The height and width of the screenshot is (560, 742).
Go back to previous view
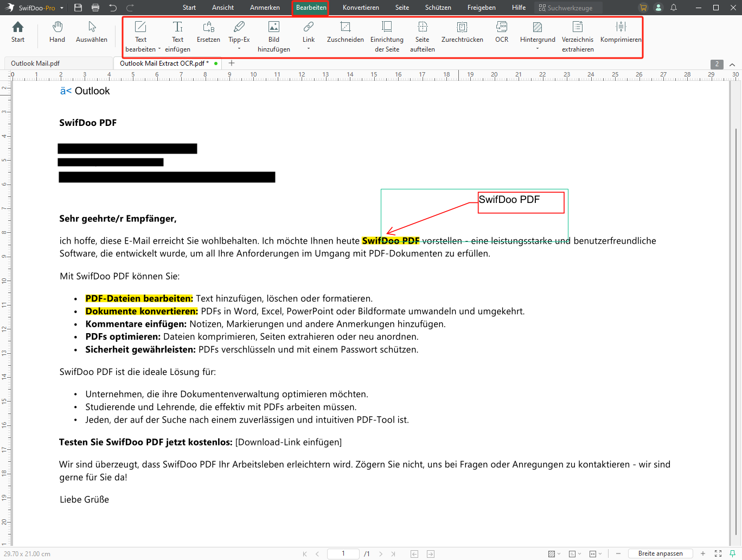414,553
